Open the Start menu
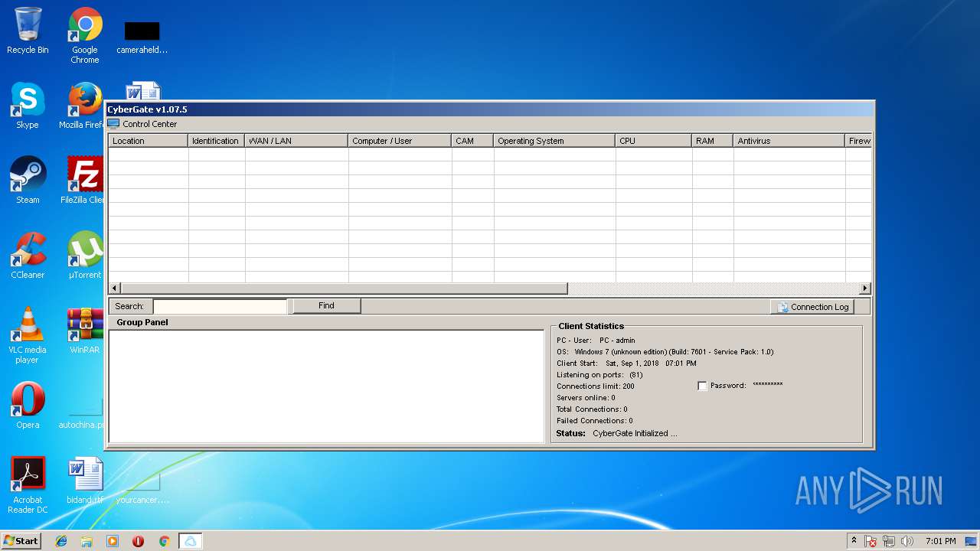Image resolution: width=980 pixels, height=551 pixels. (x=21, y=541)
